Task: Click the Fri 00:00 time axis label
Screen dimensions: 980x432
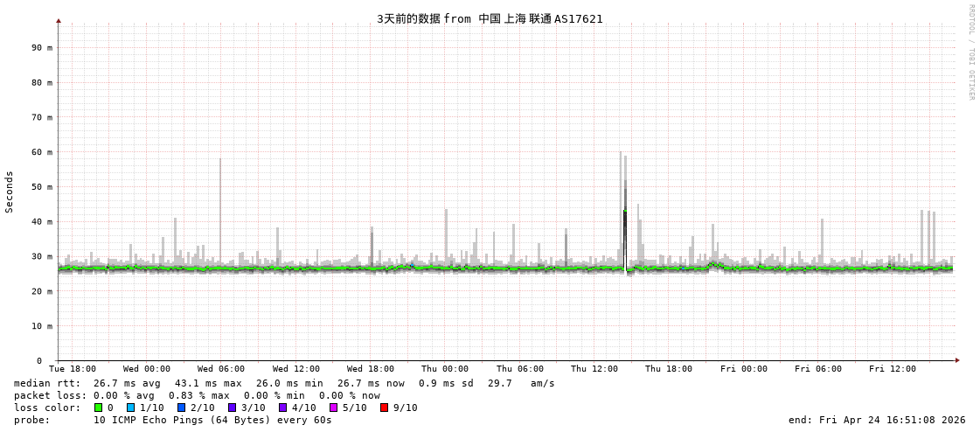Action: point(743,369)
